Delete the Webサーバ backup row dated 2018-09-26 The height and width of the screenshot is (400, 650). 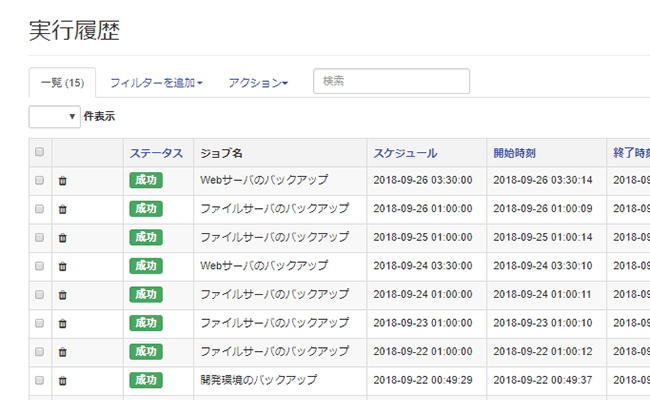[x=62, y=181]
